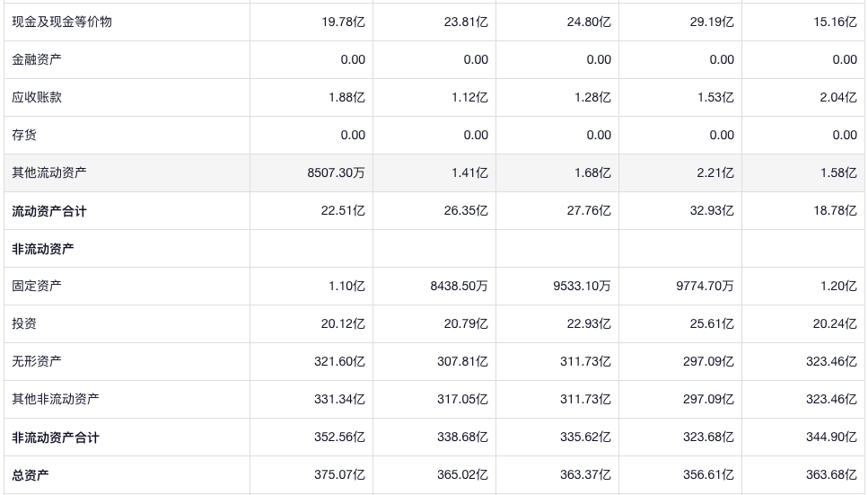Select the 金融资产 row label
The height and width of the screenshot is (495, 868).
point(37,59)
